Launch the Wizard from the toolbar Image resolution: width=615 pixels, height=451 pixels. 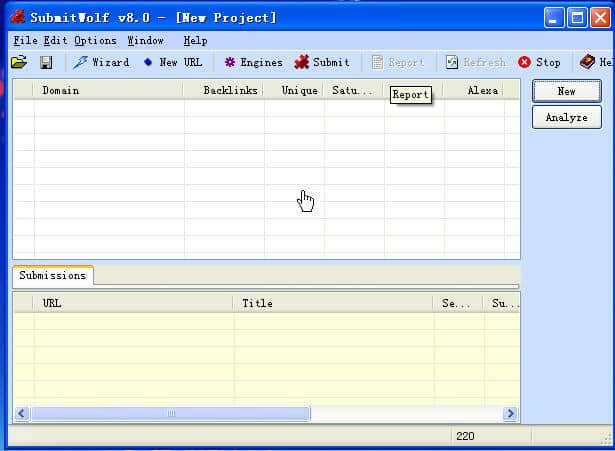coord(101,62)
